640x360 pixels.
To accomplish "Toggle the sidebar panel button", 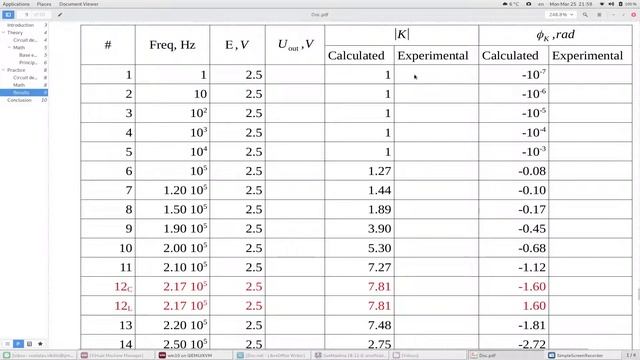I will (8, 15).
